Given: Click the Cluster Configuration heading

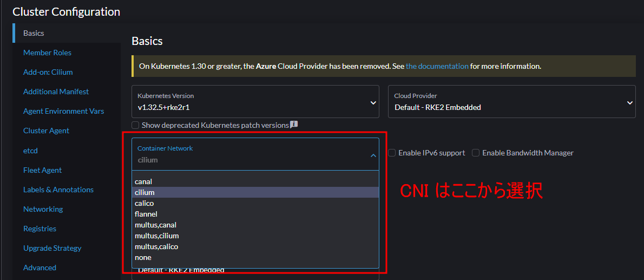Looking at the screenshot, I should coord(67,12).
